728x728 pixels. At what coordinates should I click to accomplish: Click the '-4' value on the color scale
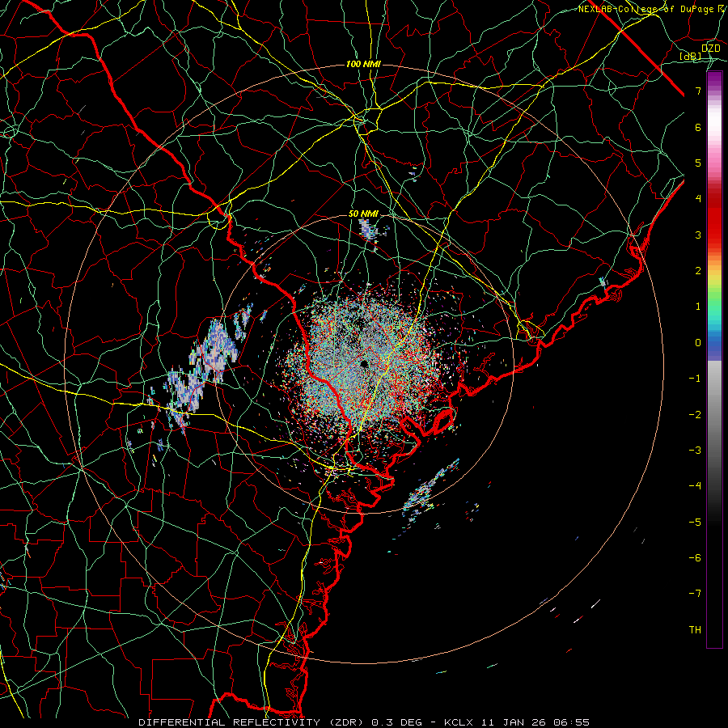point(695,485)
